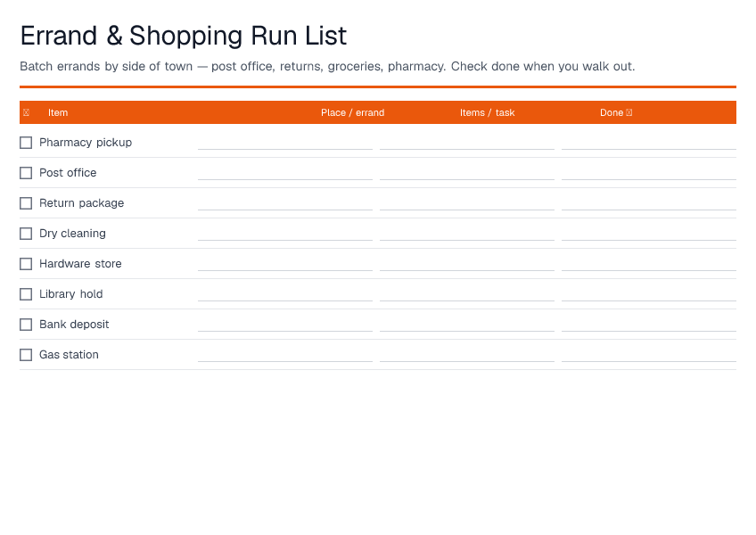Viewport: 756px width, 535px height.
Task: Click the Done field for Library hold
Action: [648, 295]
